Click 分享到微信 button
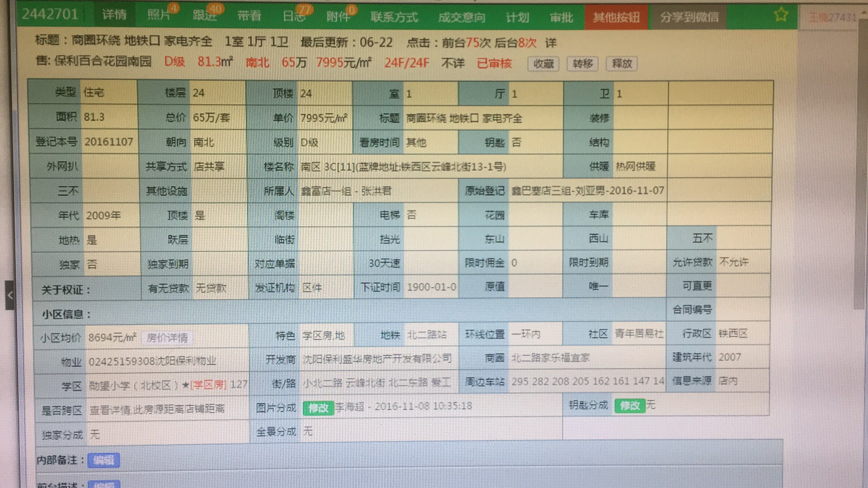Screen dimensions: 868x488 [689, 18]
